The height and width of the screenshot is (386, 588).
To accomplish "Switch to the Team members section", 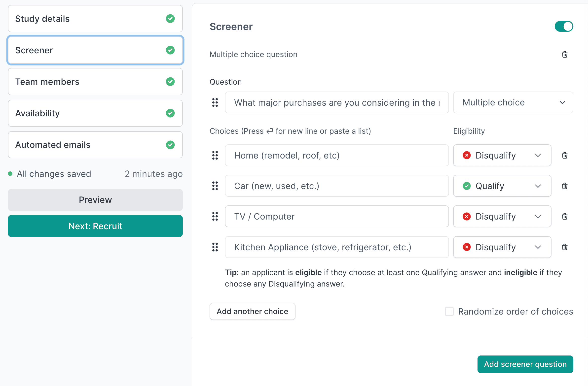I will (x=95, y=82).
